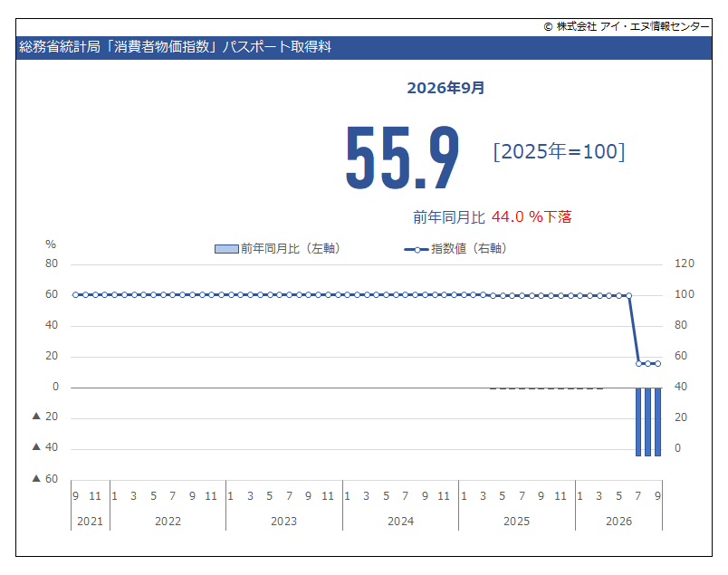Viewport: 728px width, 575px height.
Task: Click the base year label [2025年=100]
Action: point(559,151)
